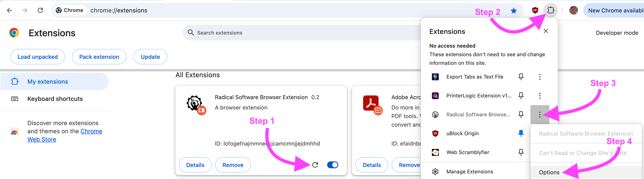644x179 pixels.
Task: Pin the Web Scramblyfier extension
Action: pyautogui.click(x=521, y=152)
